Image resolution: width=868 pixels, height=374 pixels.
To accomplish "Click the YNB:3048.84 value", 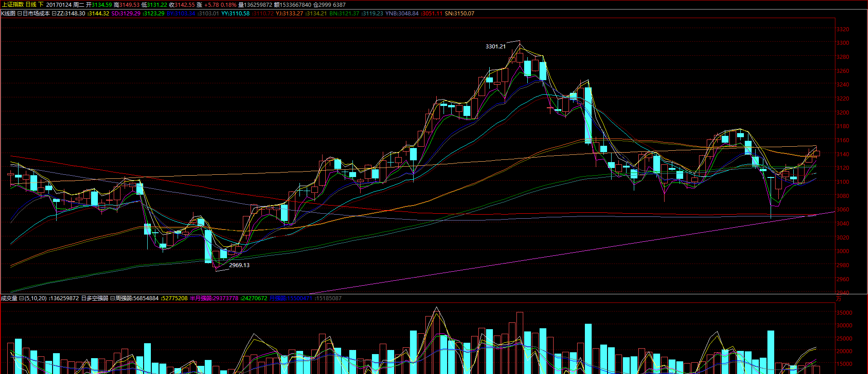I will 402,14.
